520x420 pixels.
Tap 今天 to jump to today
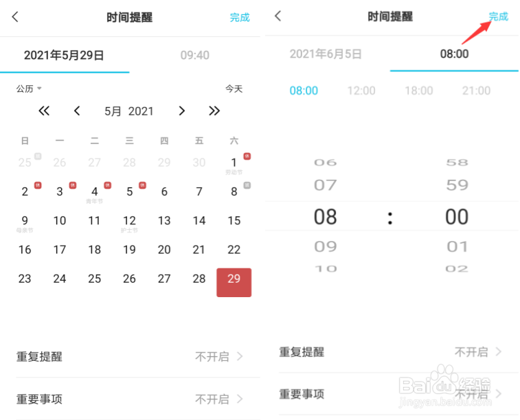tap(234, 89)
